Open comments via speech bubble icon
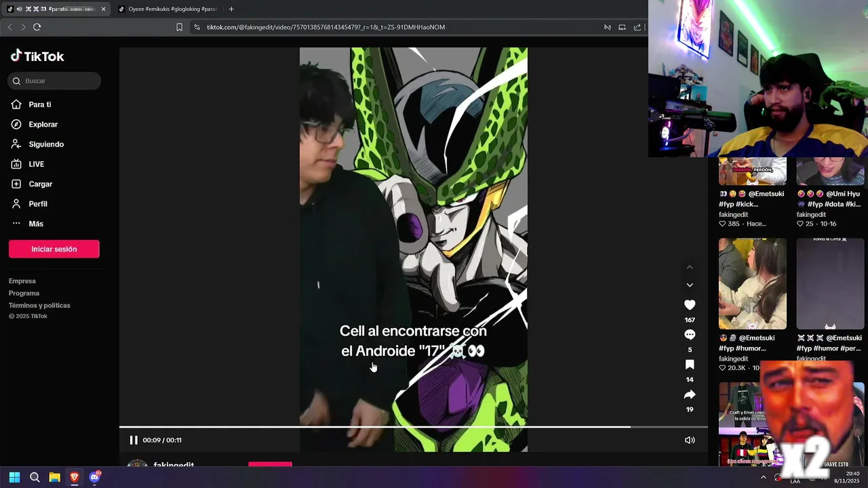868x488 pixels. pyautogui.click(x=690, y=335)
